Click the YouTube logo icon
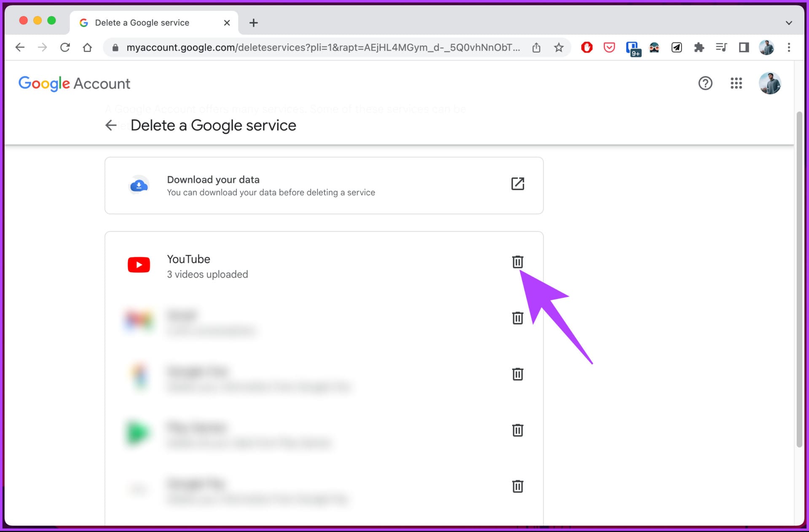Image resolution: width=809 pixels, height=532 pixels. 139,265
